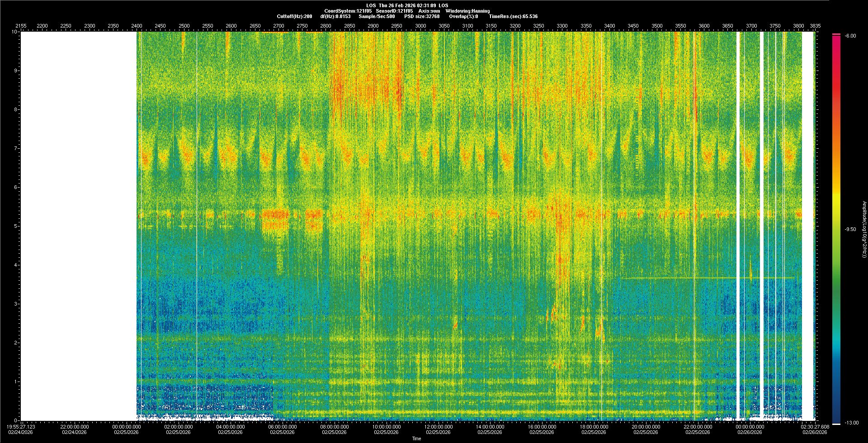
Task: Click the 2400 tick on the top axis
Action: (x=137, y=26)
